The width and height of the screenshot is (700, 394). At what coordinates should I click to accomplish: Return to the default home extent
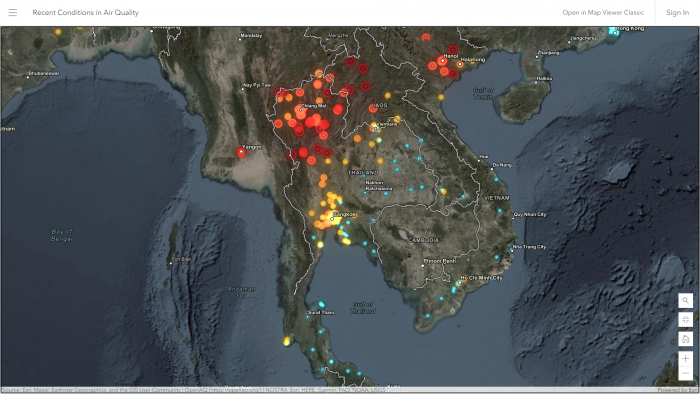[685, 339]
